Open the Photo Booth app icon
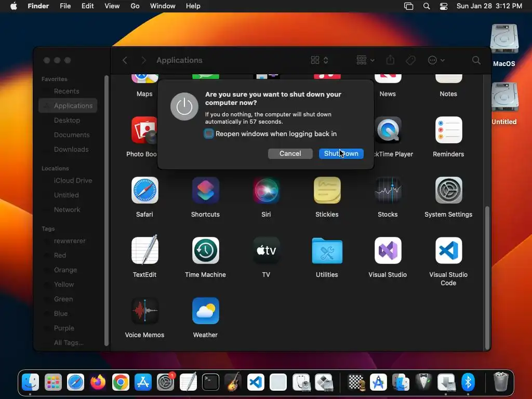The image size is (532, 399). click(x=144, y=130)
